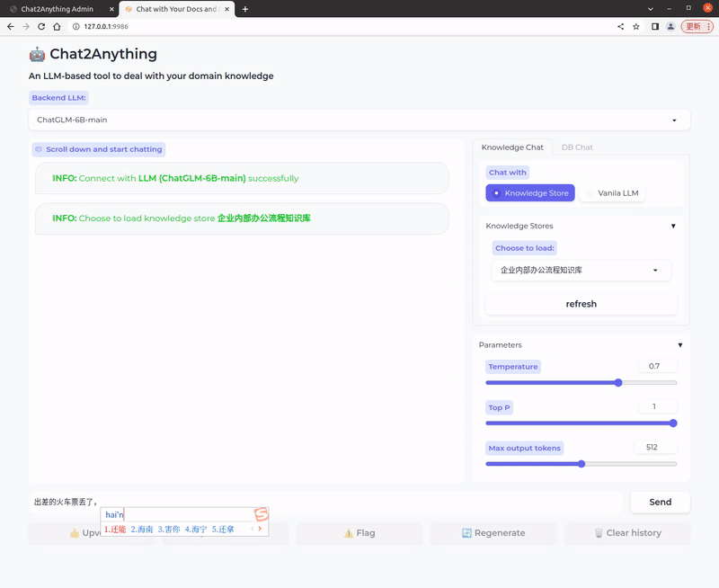Go to previous IME candidate page arrow
Image resolution: width=719 pixels, height=588 pixels.
coord(253,529)
